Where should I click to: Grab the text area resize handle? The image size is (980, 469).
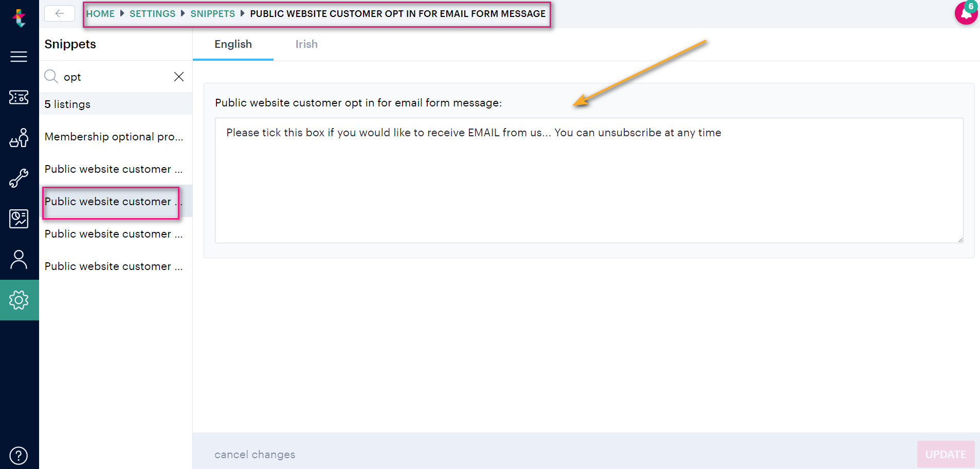[x=960, y=240]
